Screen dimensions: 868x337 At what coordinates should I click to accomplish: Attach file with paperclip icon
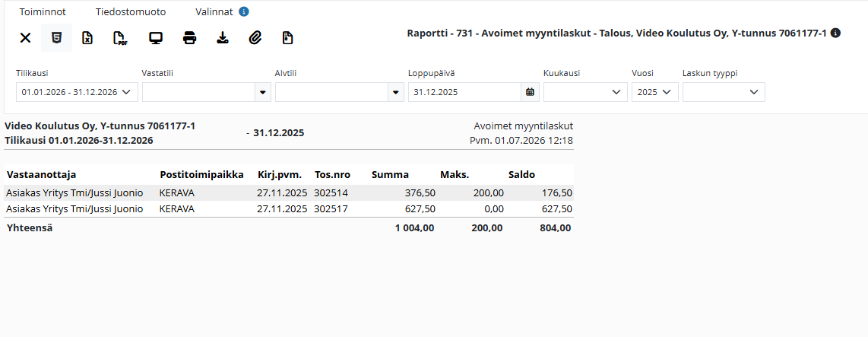coord(255,38)
